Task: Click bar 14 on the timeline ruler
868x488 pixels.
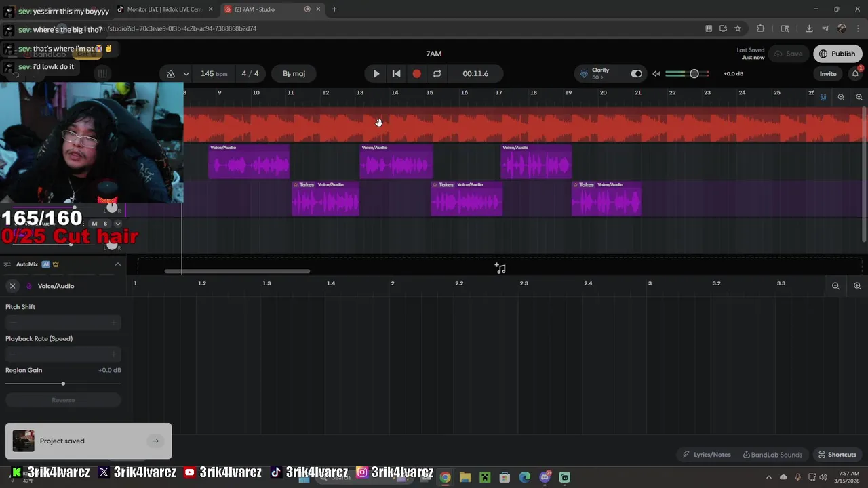Action: tap(395, 93)
